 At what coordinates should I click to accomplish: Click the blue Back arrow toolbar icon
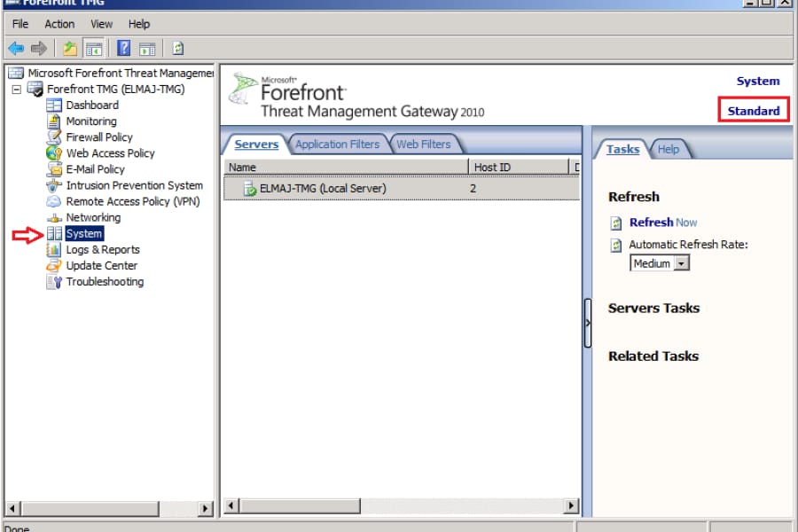coord(16,49)
